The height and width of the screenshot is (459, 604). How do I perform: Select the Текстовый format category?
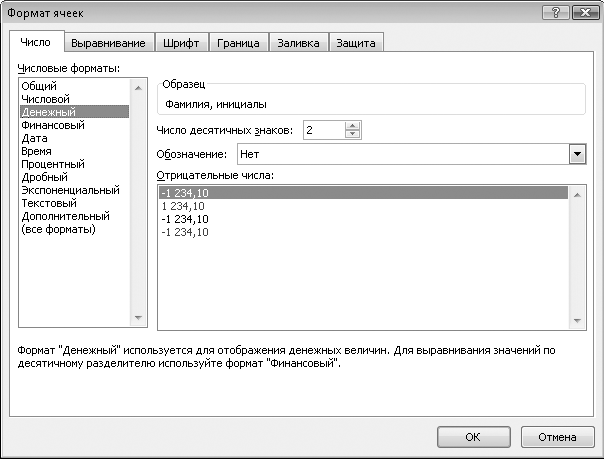[49, 203]
